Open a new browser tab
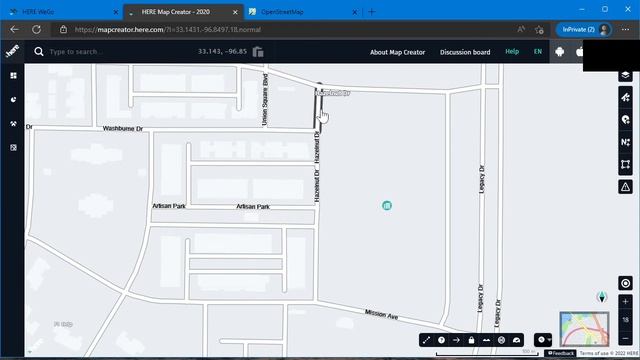Image resolution: width=640 pixels, height=360 pixels. [x=371, y=12]
